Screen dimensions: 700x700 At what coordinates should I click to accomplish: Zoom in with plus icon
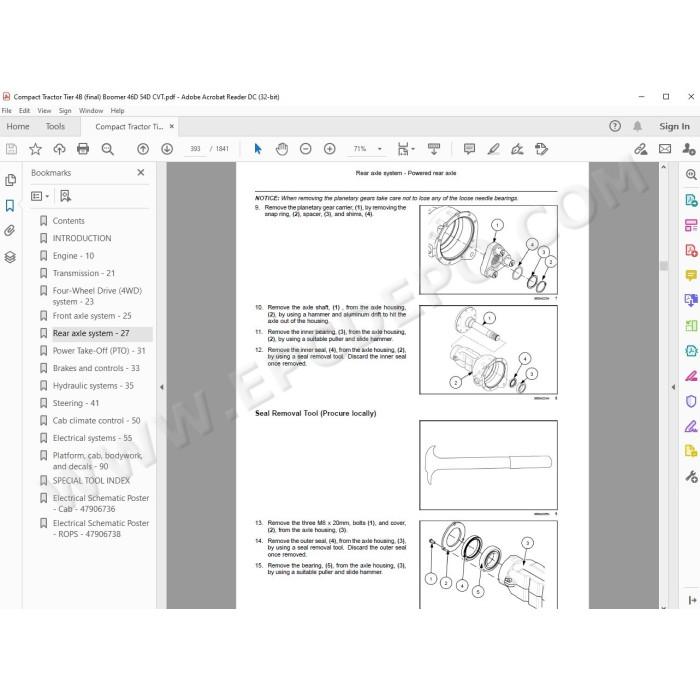pos(329,149)
